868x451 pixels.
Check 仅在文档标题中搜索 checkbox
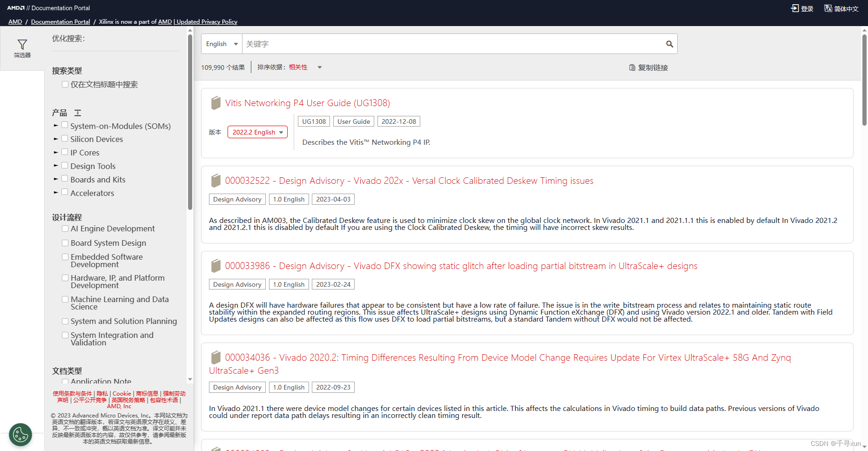pyautogui.click(x=65, y=84)
